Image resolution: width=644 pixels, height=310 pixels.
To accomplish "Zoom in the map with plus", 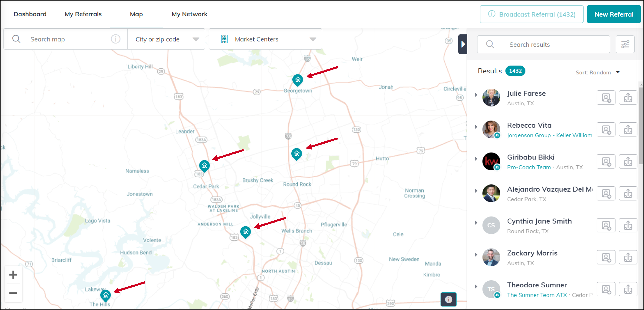I will point(13,275).
